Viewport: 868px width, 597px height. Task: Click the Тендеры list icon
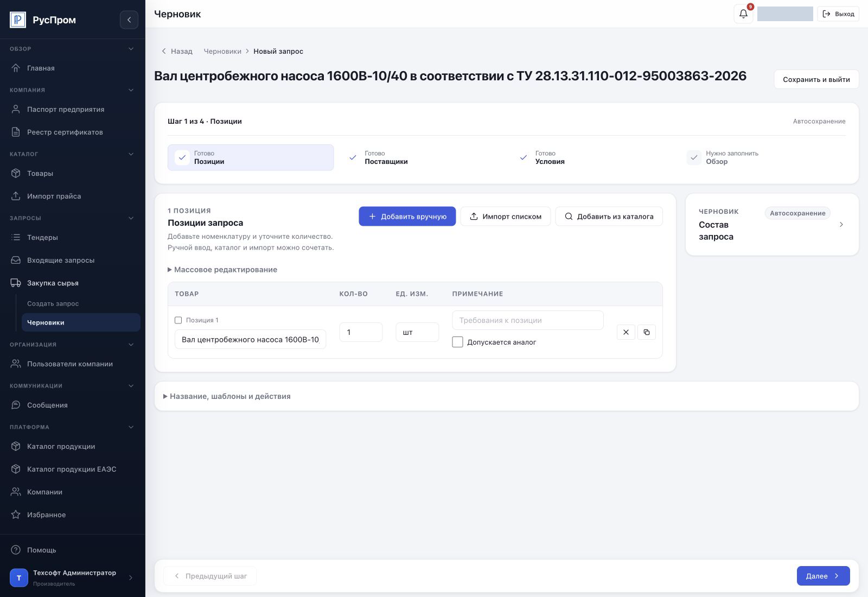16,237
